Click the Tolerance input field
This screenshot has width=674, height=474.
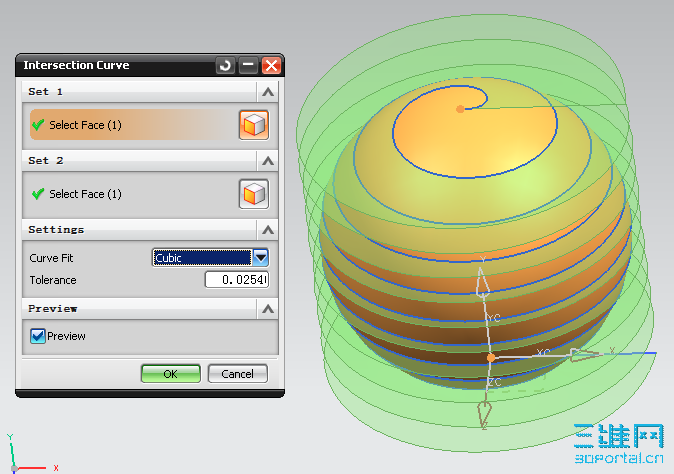237,280
